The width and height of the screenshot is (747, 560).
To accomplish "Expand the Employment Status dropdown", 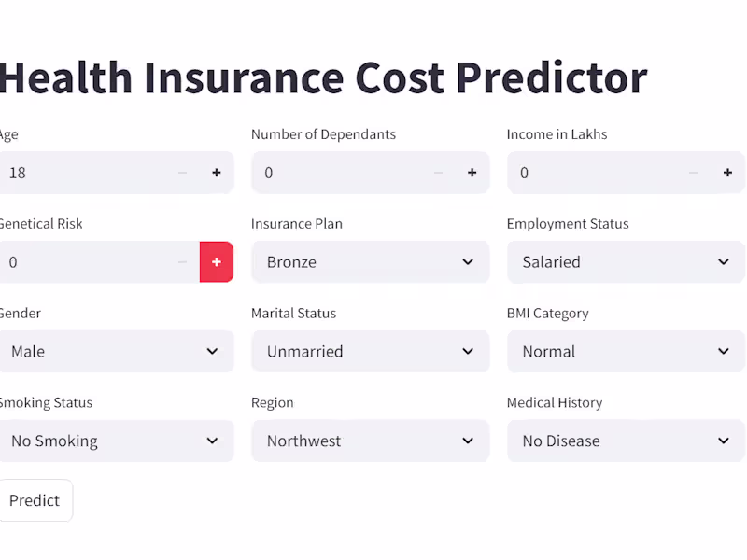I will [626, 262].
